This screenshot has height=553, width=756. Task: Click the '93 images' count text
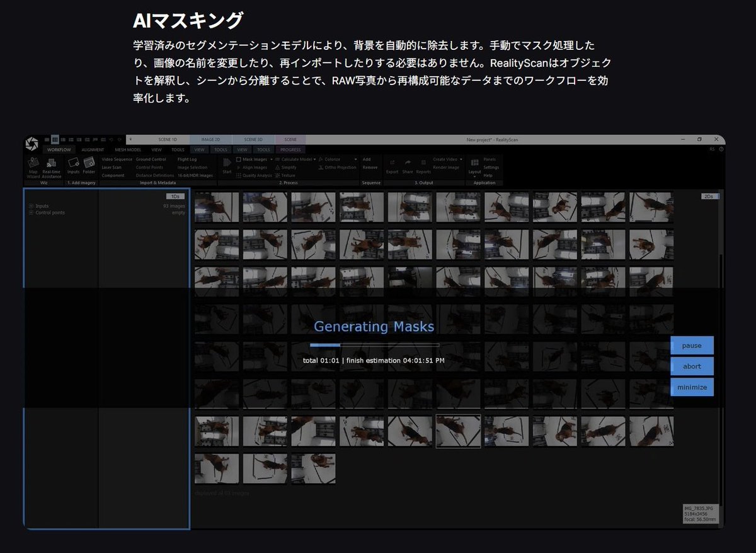[174, 206]
